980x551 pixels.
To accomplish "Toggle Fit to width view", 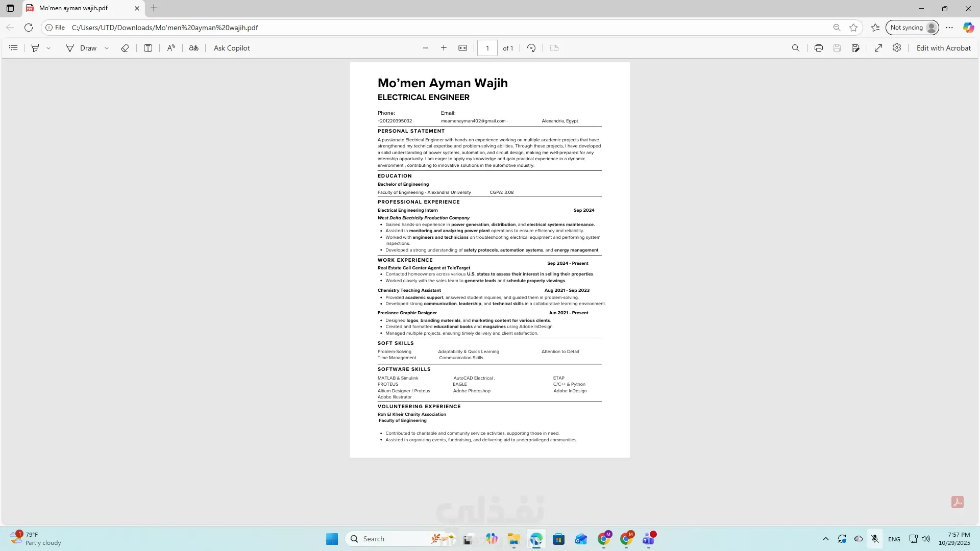I will 462,48.
